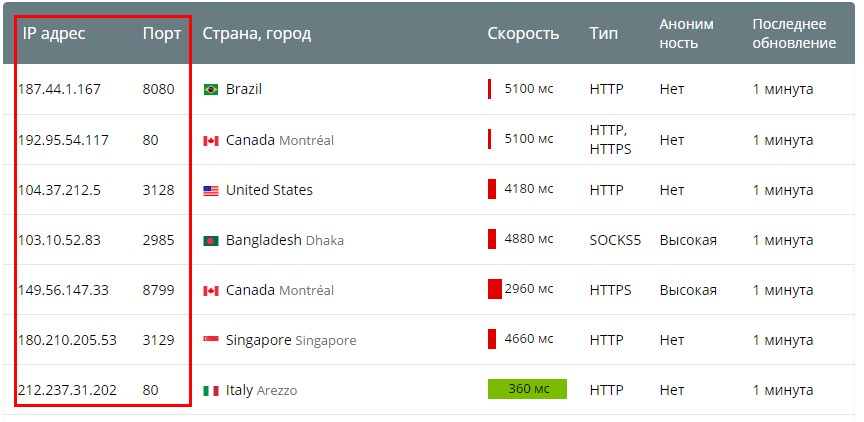Image resolution: width=864 pixels, height=422 pixels.
Task: Click the 4660 мс speed value
Action: tap(529, 339)
